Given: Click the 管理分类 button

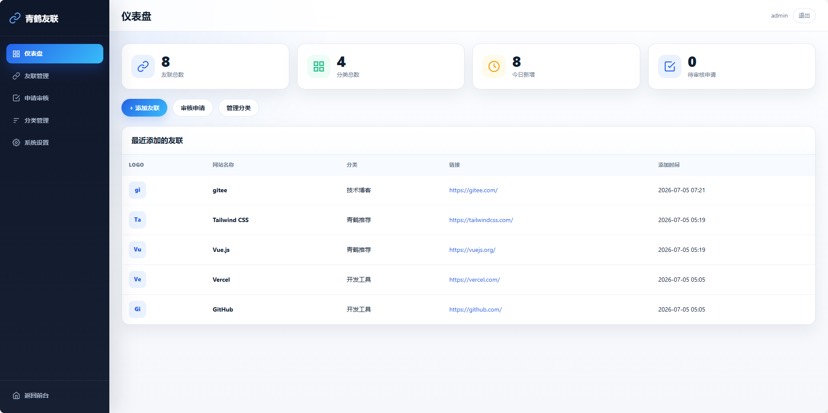Looking at the screenshot, I should 239,108.
